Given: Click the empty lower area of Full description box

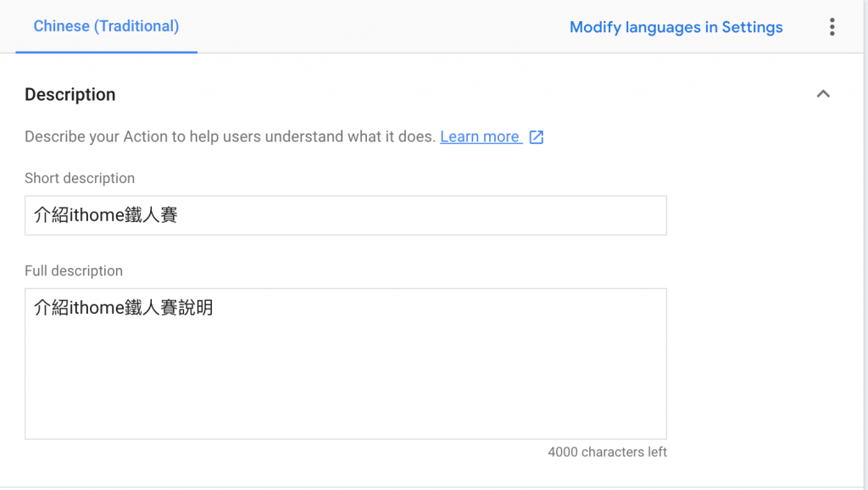Looking at the screenshot, I should (345, 398).
